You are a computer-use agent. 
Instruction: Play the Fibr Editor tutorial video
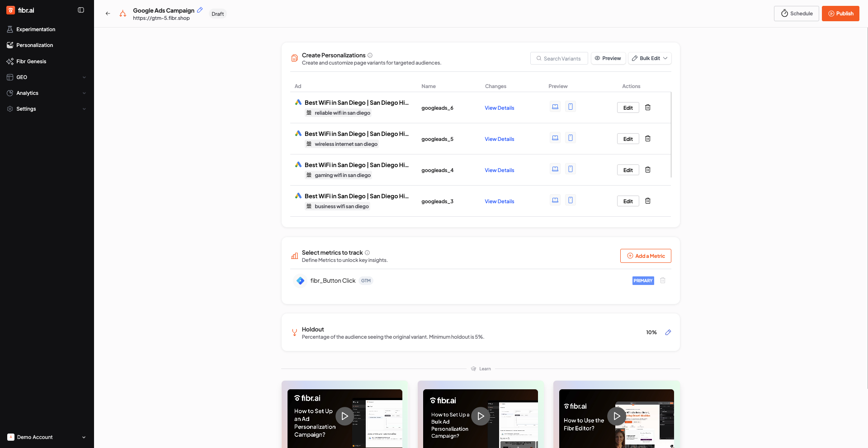(x=616, y=416)
